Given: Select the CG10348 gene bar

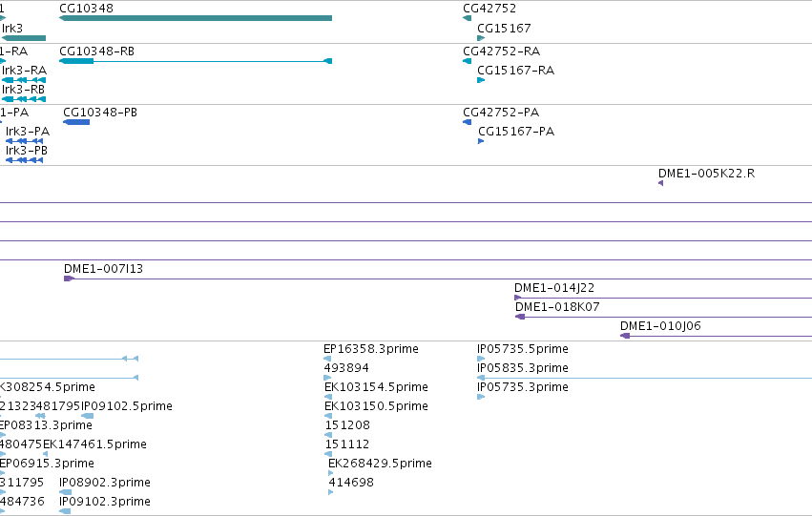Looking at the screenshot, I should point(196,18).
